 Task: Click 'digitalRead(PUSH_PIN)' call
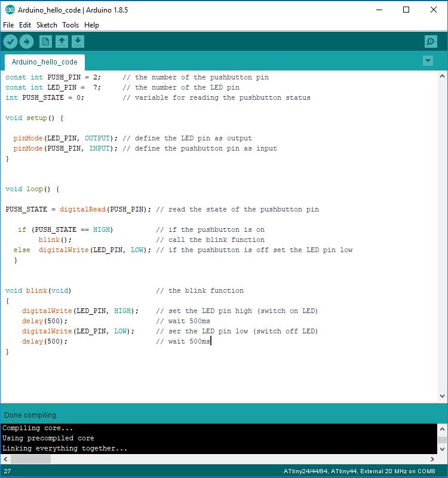(103, 210)
